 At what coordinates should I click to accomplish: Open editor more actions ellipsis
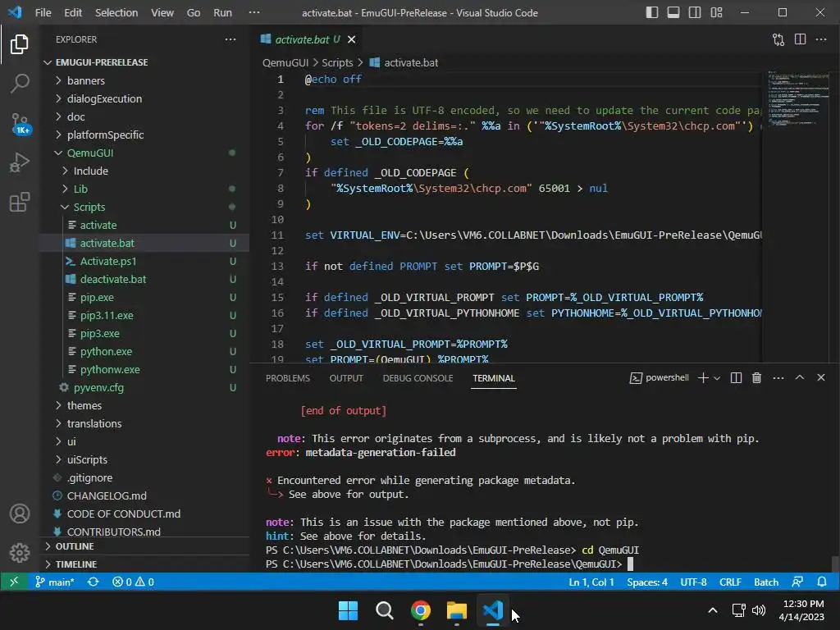pos(820,39)
